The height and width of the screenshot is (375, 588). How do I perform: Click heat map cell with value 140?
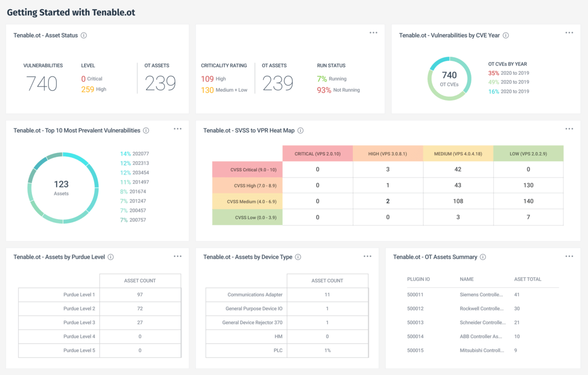coord(528,201)
